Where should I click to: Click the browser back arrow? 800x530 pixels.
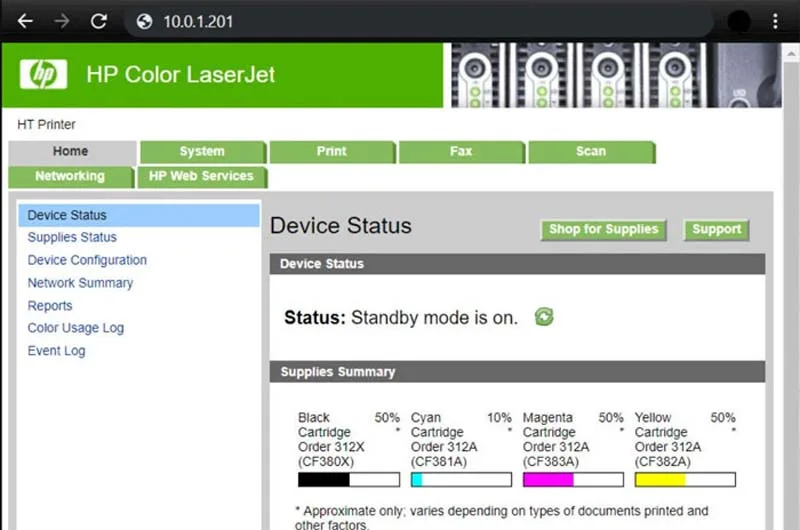pos(24,21)
